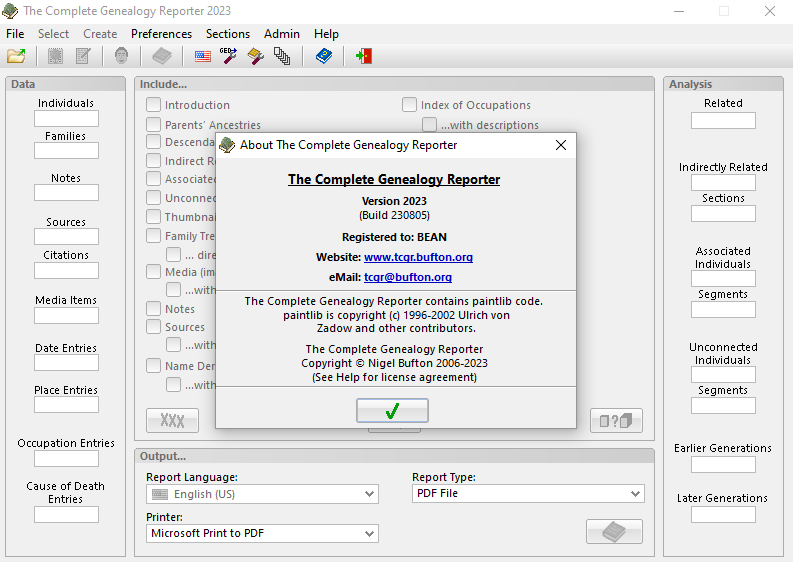Click the grayed person face toolbar icon

coord(121,56)
